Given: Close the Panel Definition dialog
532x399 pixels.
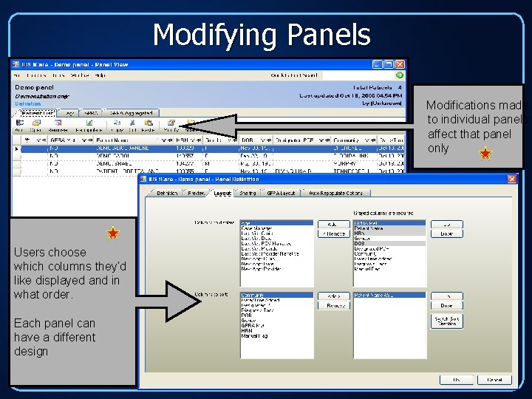Looking at the screenshot, I should (512, 179).
